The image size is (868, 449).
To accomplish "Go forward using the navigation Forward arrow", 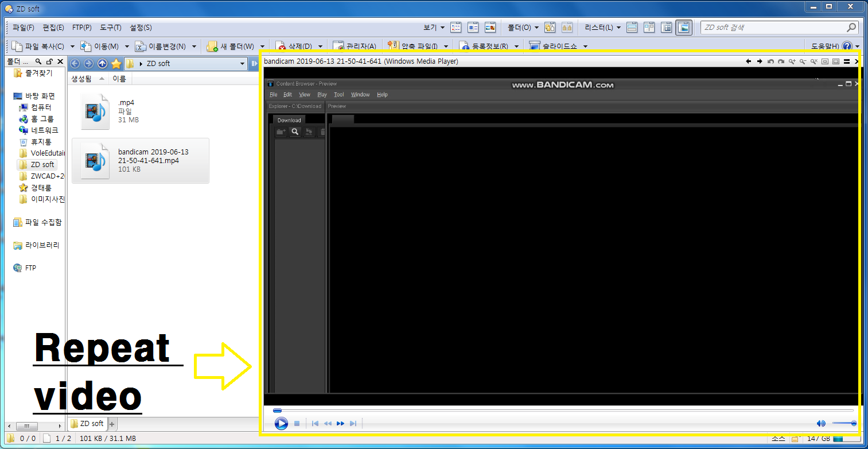I will pyautogui.click(x=88, y=64).
